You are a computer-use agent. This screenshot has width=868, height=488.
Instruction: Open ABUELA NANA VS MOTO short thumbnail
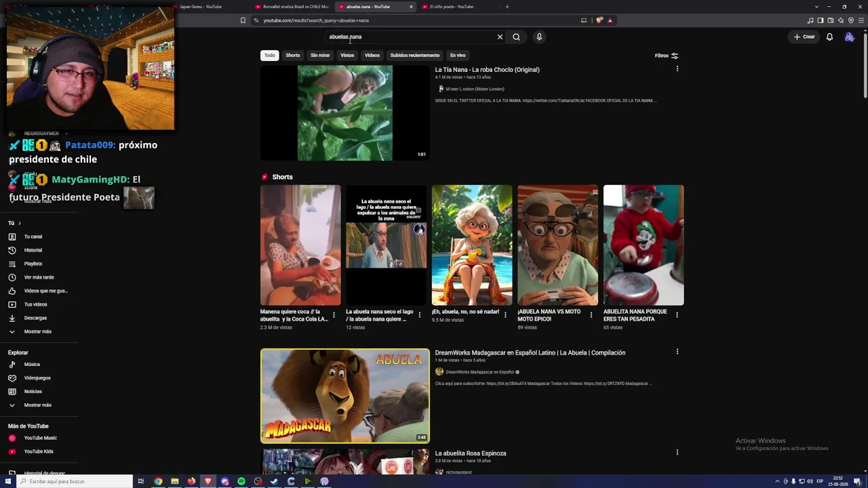pos(557,245)
